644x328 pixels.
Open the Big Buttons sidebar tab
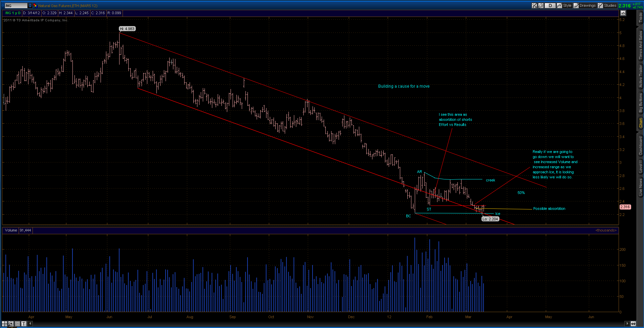641,103
